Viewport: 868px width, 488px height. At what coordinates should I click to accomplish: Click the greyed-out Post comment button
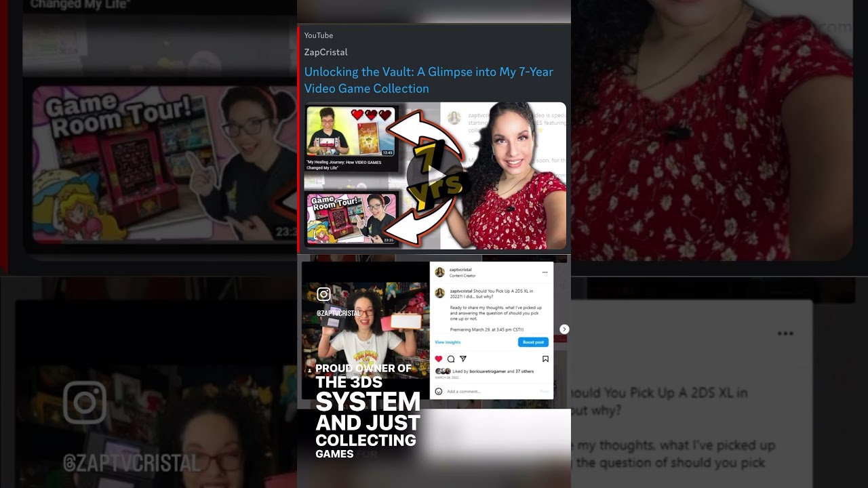544,391
